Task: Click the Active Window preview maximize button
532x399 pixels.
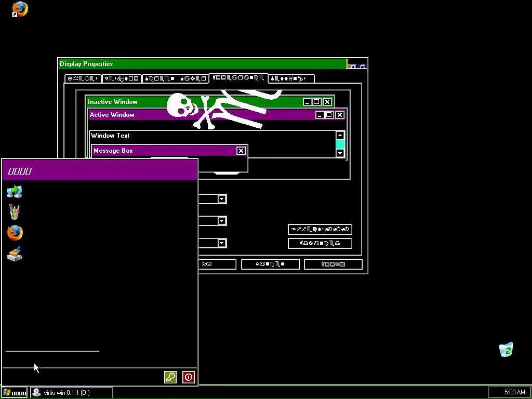Action: [x=329, y=115]
